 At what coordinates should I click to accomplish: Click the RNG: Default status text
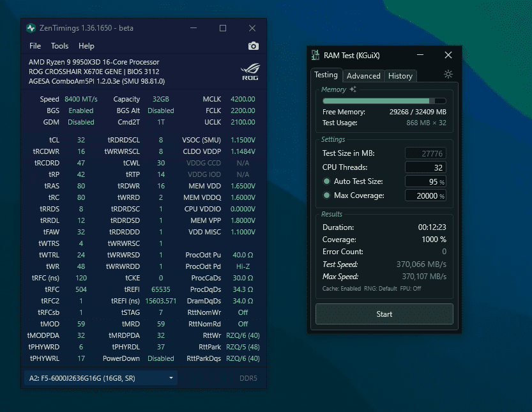click(x=381, y=289)
